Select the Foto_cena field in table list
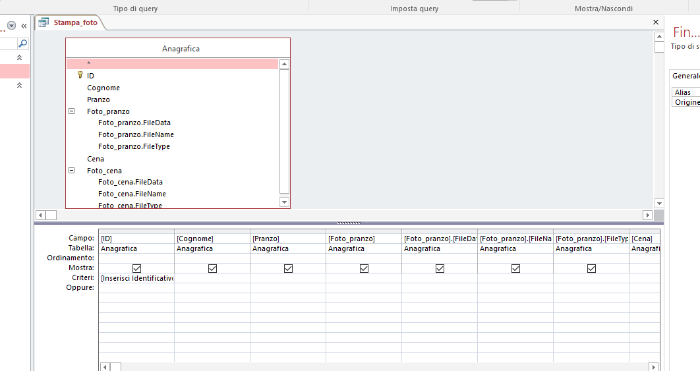This screenshot has width=700, height=371. (104, 171)
